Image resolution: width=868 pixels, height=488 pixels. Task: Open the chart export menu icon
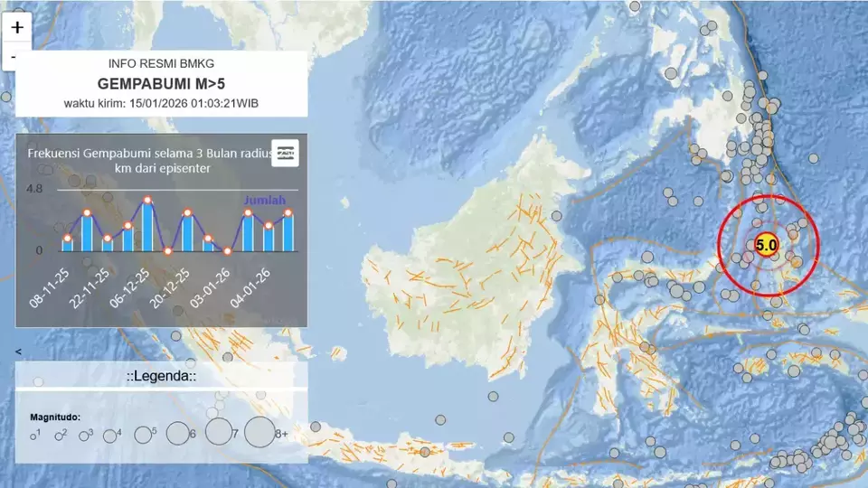pos(285,154)
